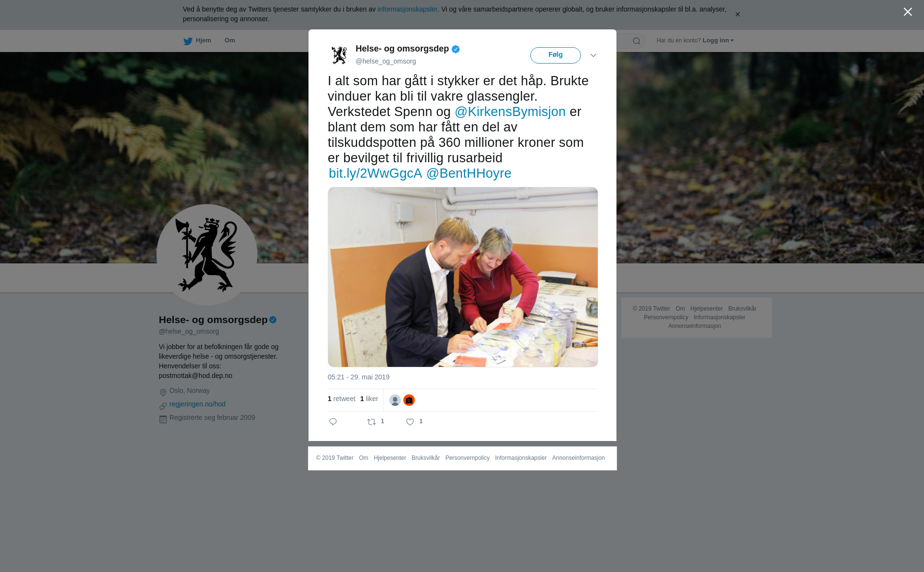Follow account with Følg button

(x=555, y=55)
